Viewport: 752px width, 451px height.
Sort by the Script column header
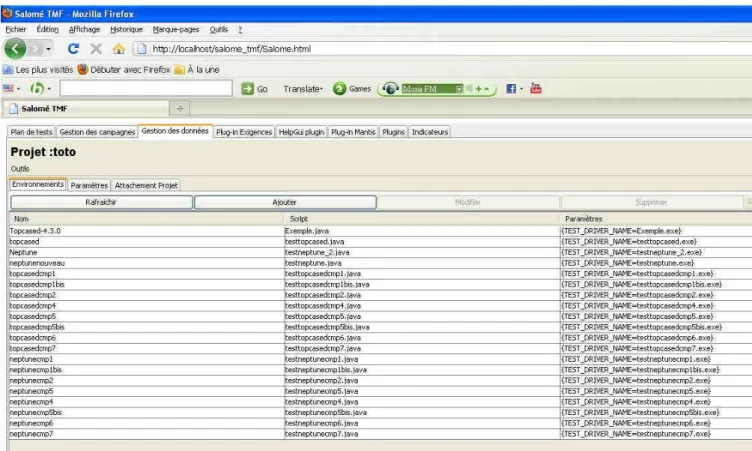(x=422, y=219)
